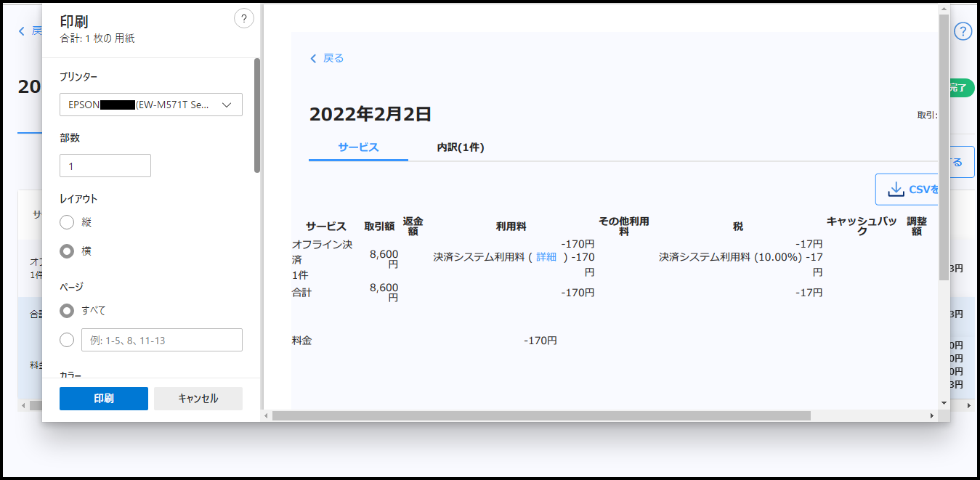Click left arrow of preview horizontal scrollbar
This screenshot has height=480, width=980.
tap(266, 415)
